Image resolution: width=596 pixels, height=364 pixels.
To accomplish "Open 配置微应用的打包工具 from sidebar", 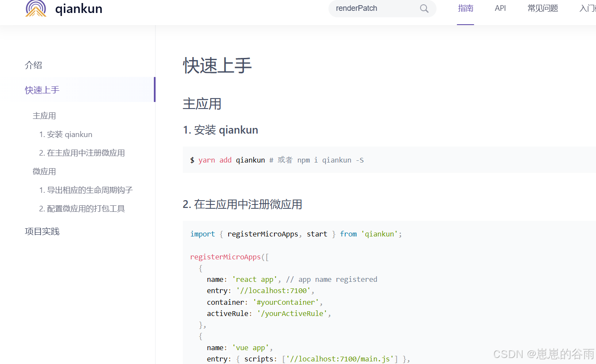I will (x=82, y=208).
